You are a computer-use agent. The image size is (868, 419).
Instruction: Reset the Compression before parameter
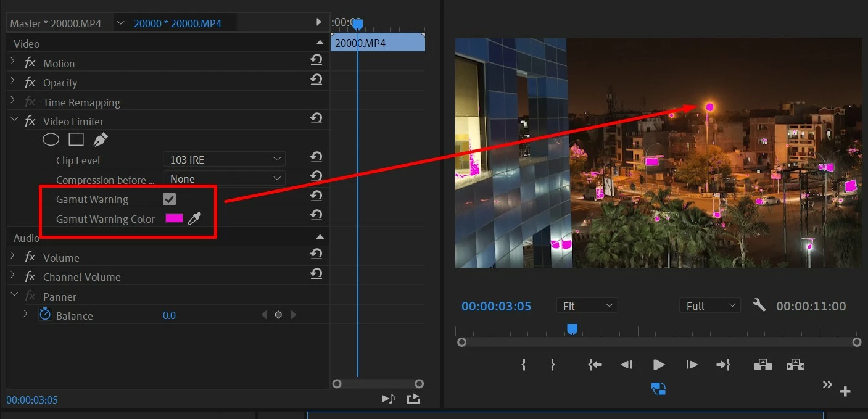click(x=316, y=176)
